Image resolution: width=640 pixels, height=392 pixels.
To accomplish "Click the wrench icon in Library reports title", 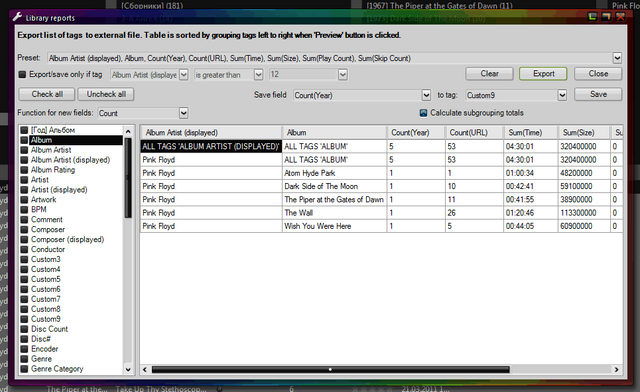I will click(x=17, y=17).
